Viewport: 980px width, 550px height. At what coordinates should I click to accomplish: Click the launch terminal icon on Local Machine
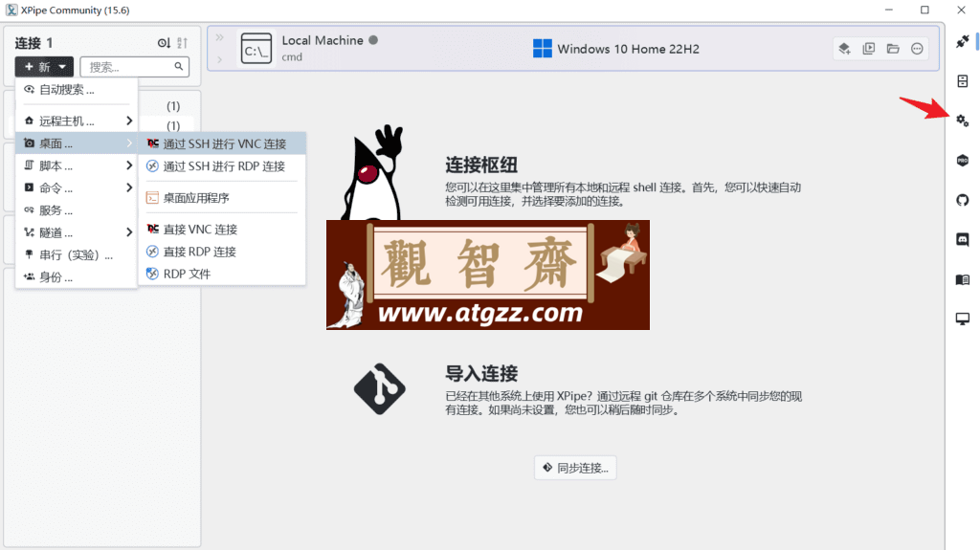pos(869,49)
